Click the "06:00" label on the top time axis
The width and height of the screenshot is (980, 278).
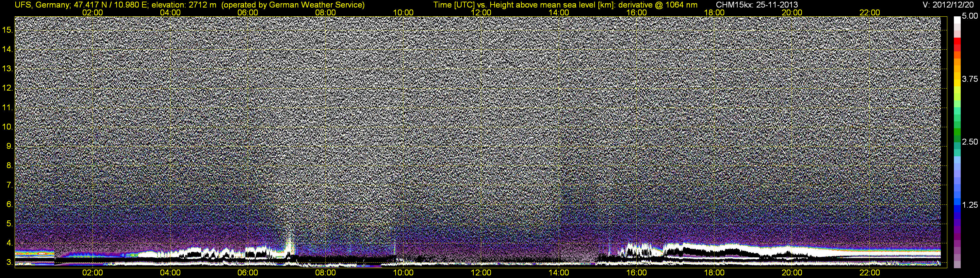(248, 12)
